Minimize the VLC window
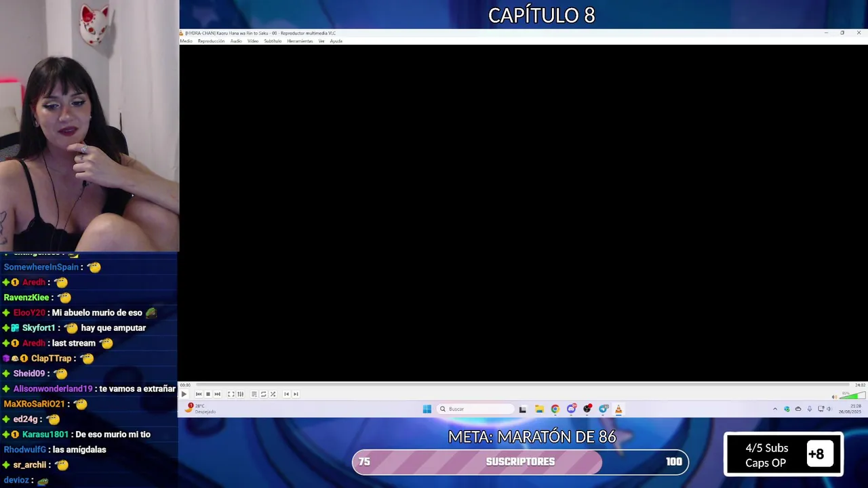The image size is (868, 488). click(x=826, y=33)
